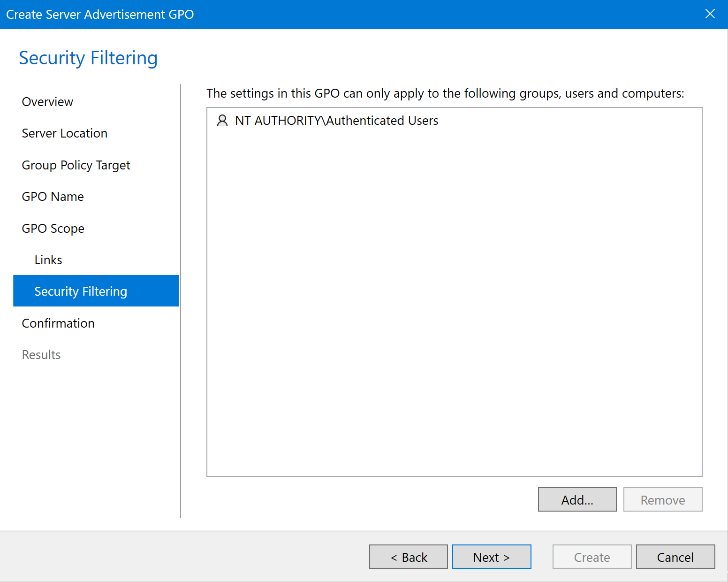
Task: Cancel the GPO creation wizard
Action: pos(675,557)
